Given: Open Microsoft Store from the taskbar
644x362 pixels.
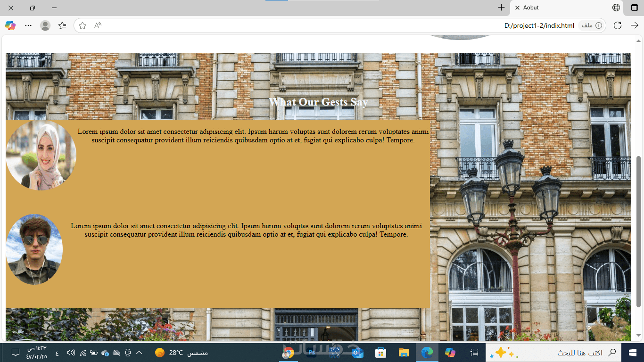Looking at the screenshot, I should 381,353.
